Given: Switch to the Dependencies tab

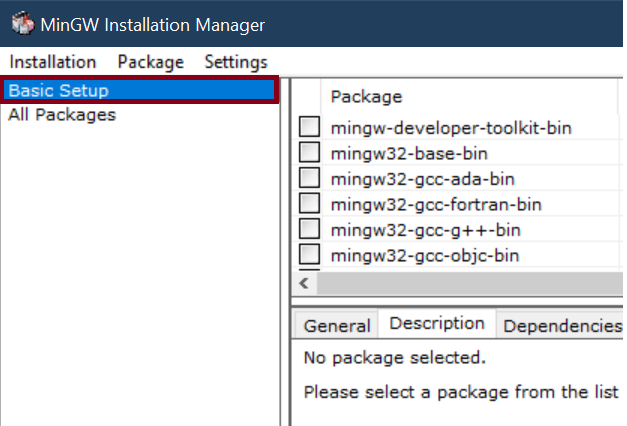Looking at the screenshot, I should coord(562,326).
